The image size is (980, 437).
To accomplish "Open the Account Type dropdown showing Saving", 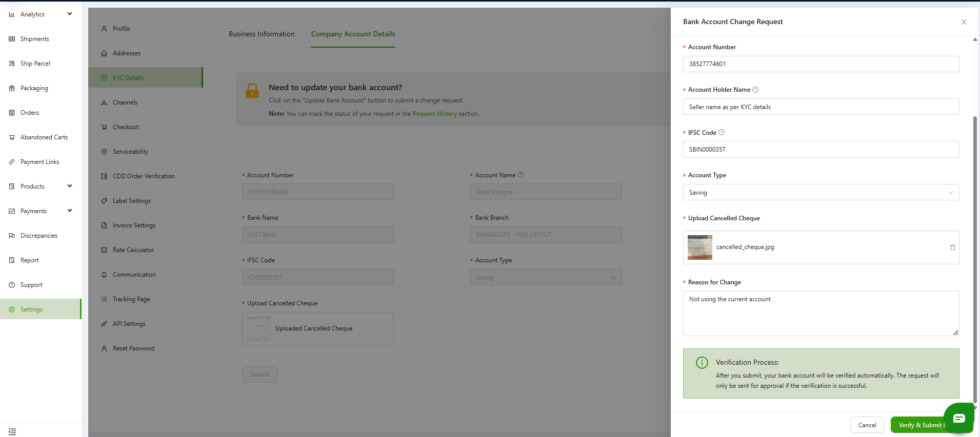I will (821, 193).
